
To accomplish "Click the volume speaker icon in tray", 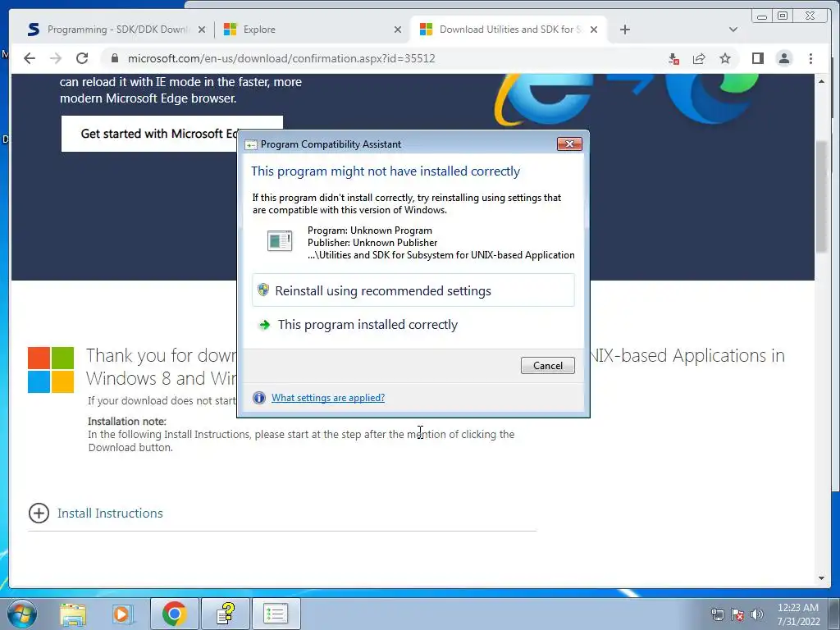I will pos(757,614).
